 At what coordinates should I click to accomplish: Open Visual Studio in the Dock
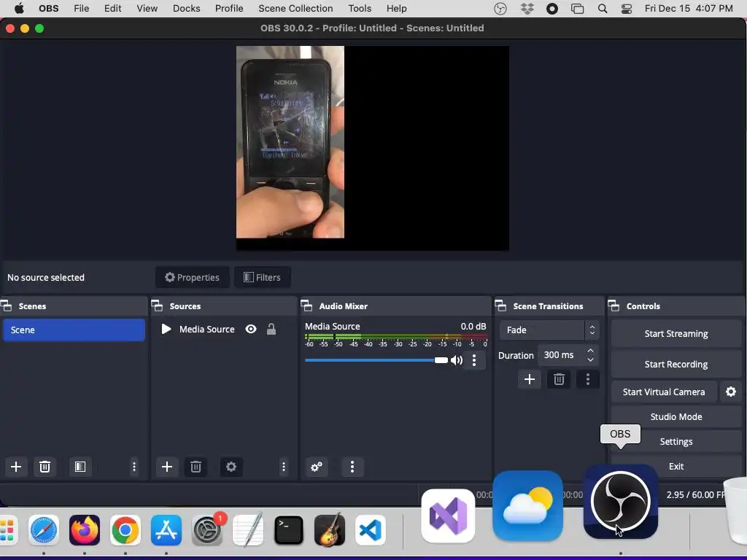448,516
